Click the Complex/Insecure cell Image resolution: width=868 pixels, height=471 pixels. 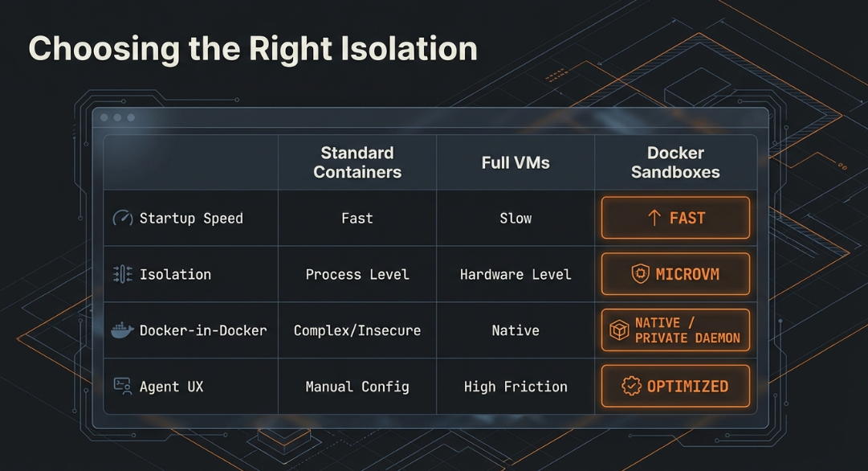pyautogui.click(x=357, y=330)
